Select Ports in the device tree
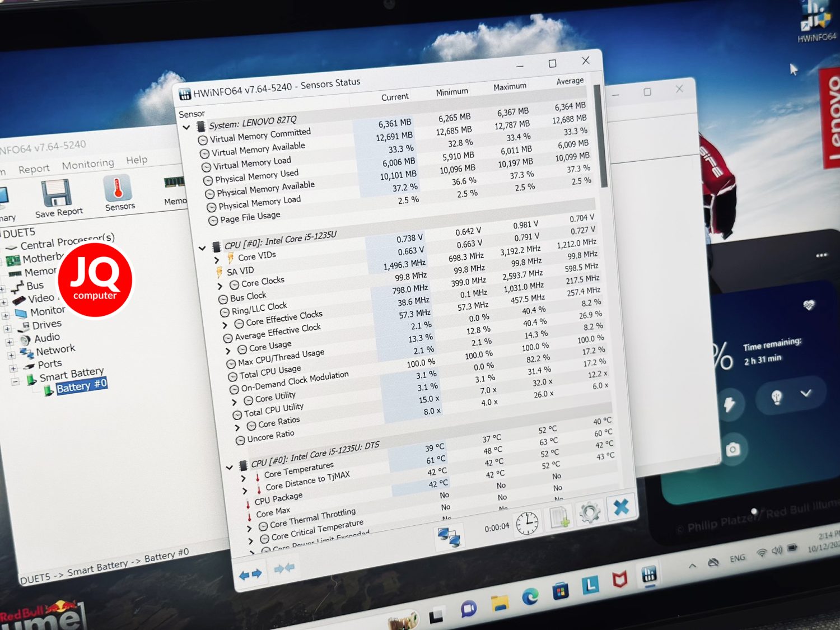Screen dimensions: 840x630 click(x=50, y=364)
